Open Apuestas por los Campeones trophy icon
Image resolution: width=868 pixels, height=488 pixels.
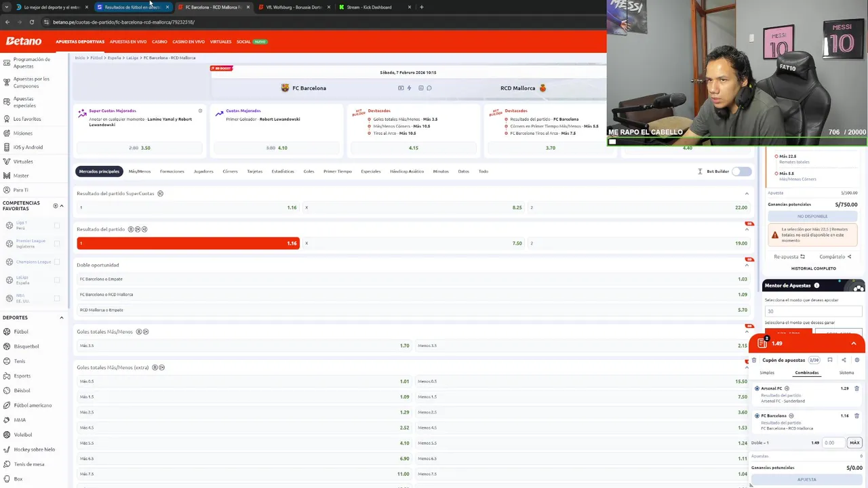click(7, 82)
